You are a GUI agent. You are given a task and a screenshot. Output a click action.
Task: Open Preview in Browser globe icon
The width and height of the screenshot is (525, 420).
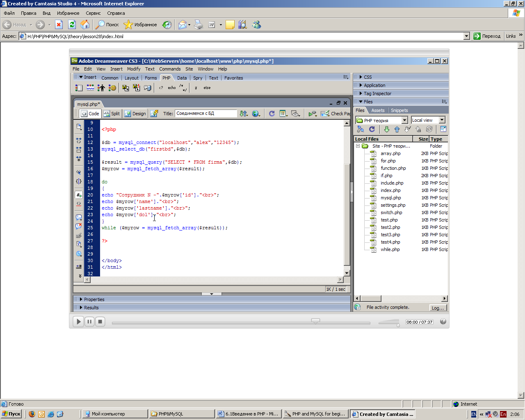pos(256,114)
